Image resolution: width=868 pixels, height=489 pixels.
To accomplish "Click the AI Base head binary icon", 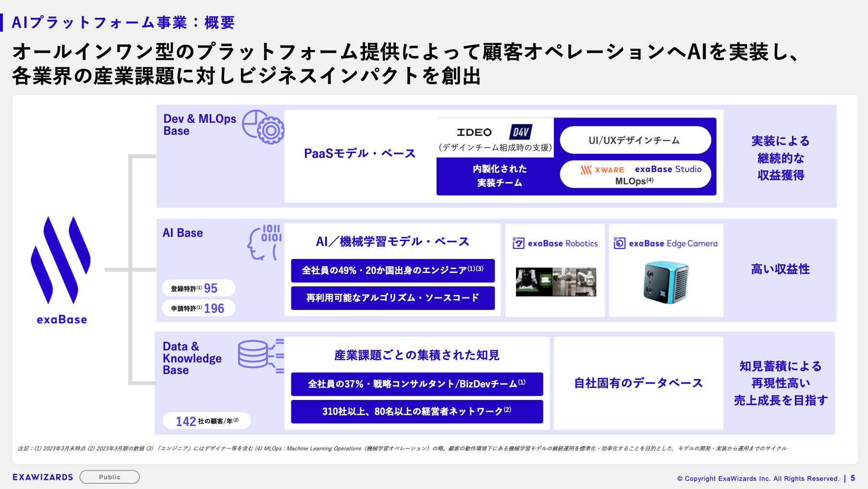I will (x=264, y=242).
